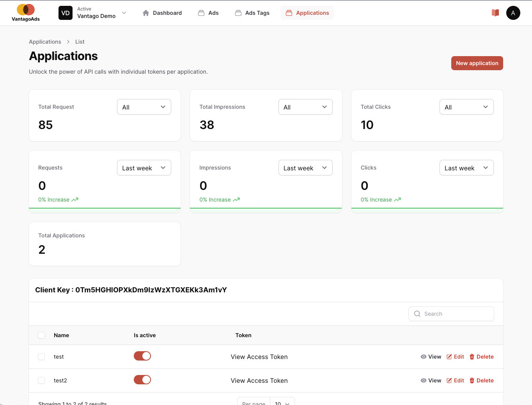Image resolution: width=532 pixels, height=405 pixels.
Task: Click the Ads Tags tab icon
Action: point(238,13)
